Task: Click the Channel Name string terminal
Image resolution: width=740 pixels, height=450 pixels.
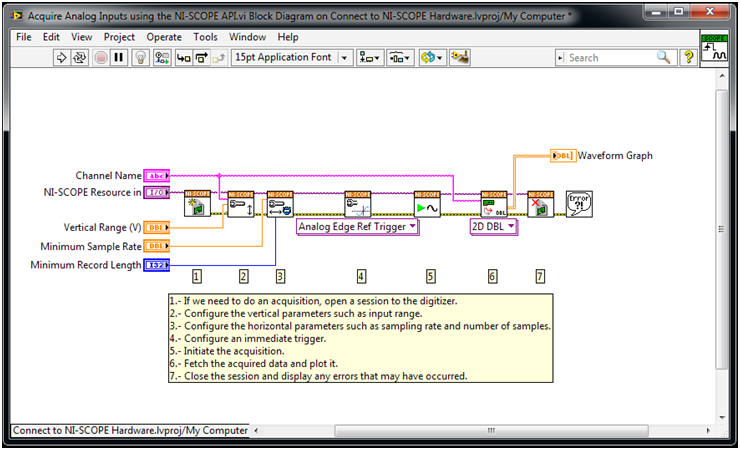Action: (156, 176)
